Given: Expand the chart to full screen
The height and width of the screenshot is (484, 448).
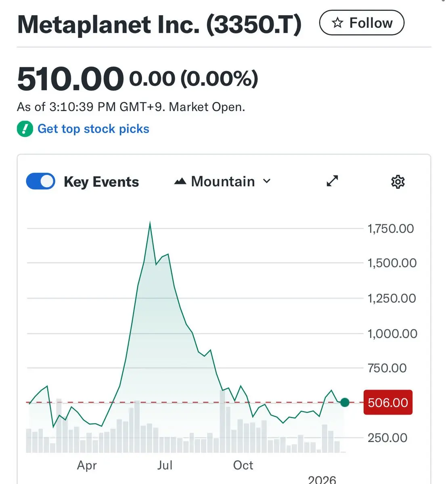Looking at the screenshot, I should point(332,181).
